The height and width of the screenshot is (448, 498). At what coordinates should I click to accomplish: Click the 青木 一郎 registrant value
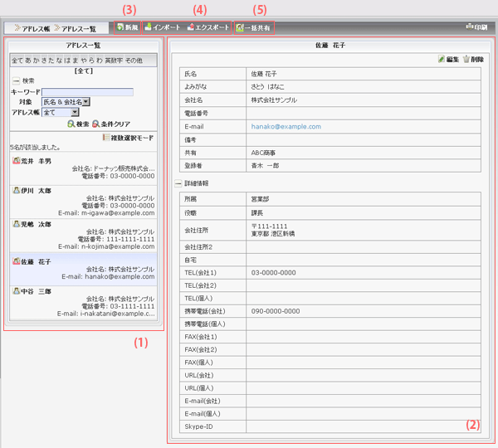tap(265, 165)
